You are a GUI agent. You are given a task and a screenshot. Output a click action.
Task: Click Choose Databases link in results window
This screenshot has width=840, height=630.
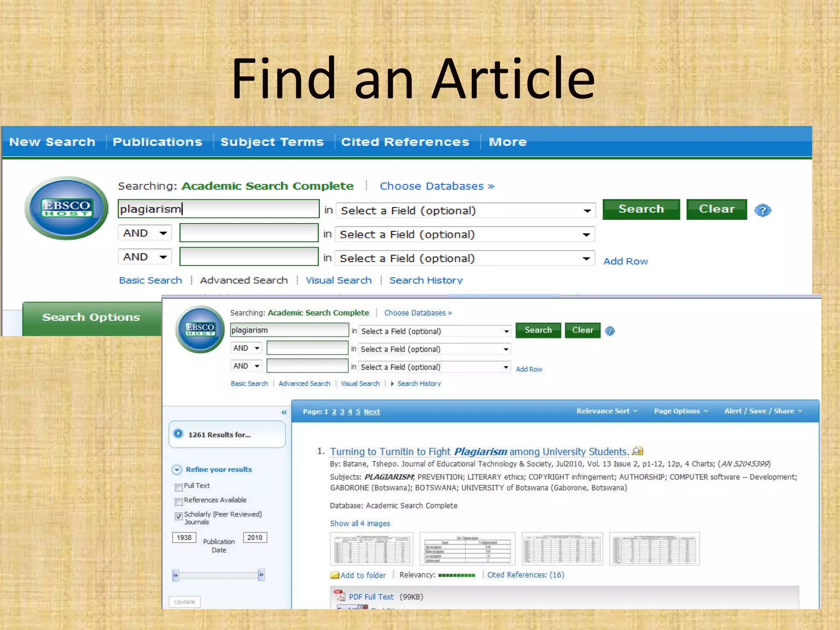pyautogui.click(x=418, y=313)
